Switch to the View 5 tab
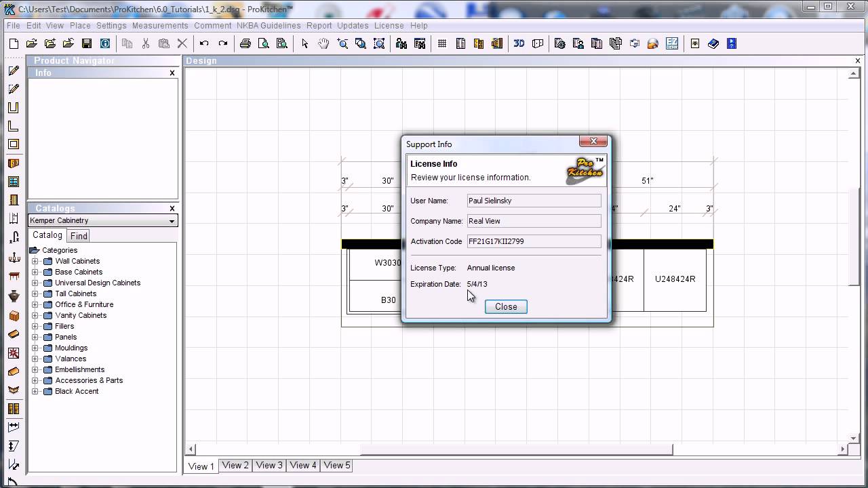 pos(337,465)
